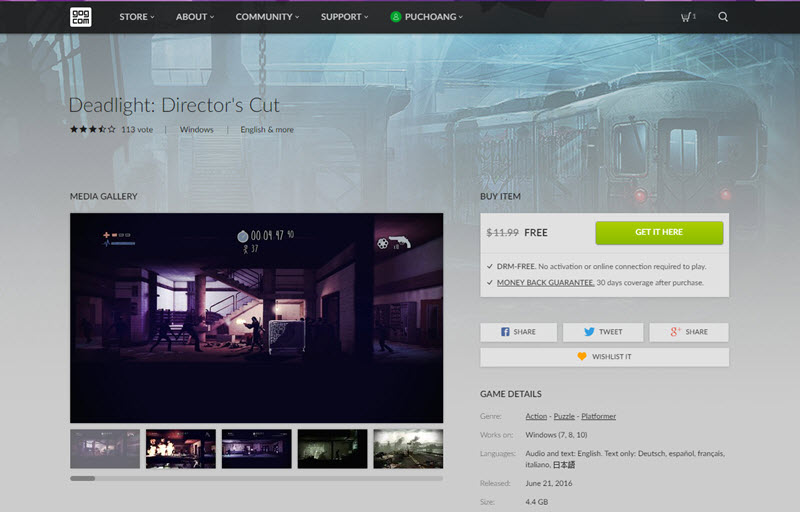Click the Google Plus SHARE button
Screen dimensions: 800x512
tap(689, 332)
